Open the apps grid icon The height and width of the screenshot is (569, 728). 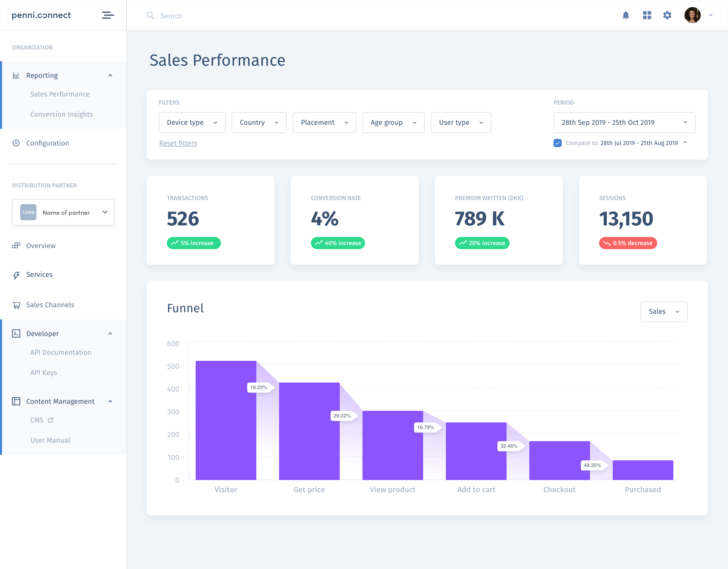pyautogui.click(x=647, y=15)
